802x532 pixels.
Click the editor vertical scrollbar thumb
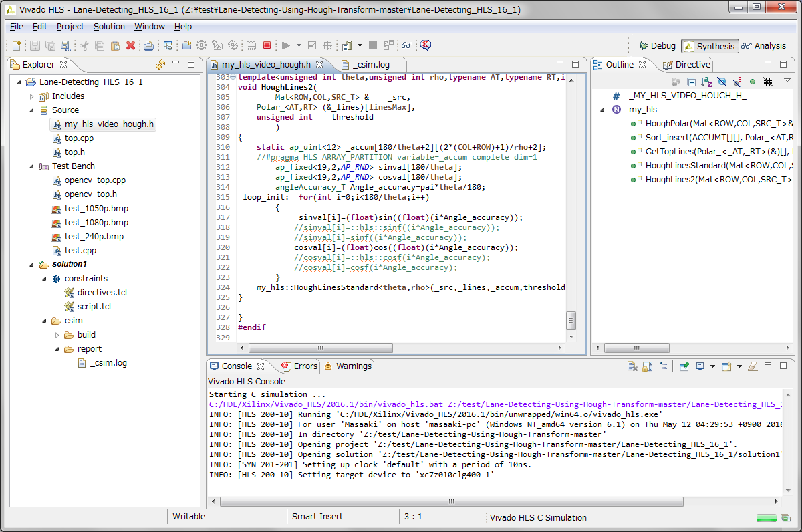tap(571, 320)
